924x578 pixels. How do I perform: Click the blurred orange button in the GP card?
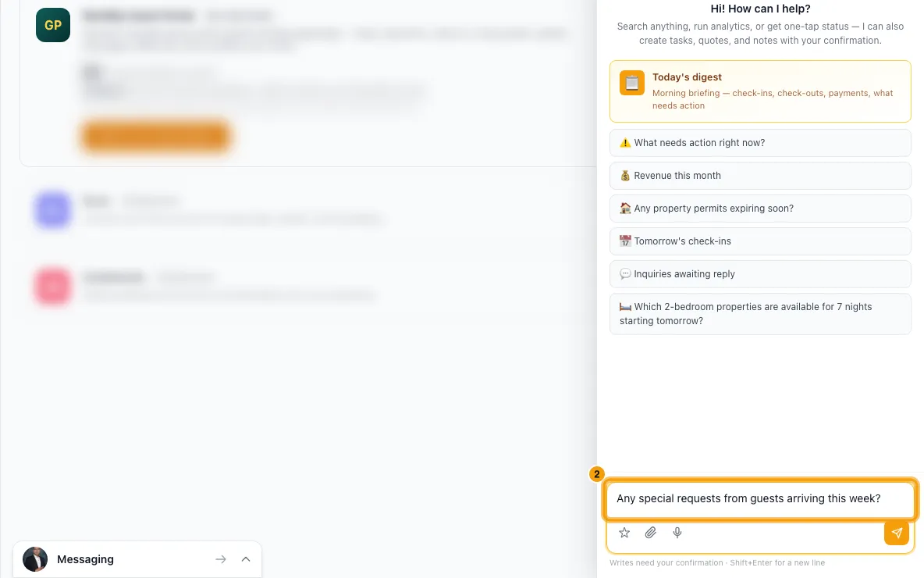point(155,136)
